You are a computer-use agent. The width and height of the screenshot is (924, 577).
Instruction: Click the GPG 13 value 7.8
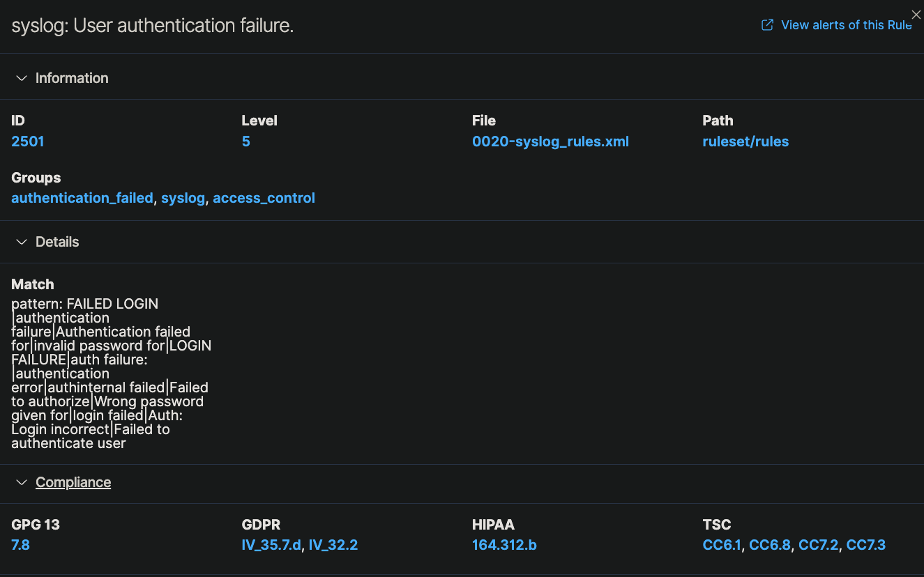20,545
